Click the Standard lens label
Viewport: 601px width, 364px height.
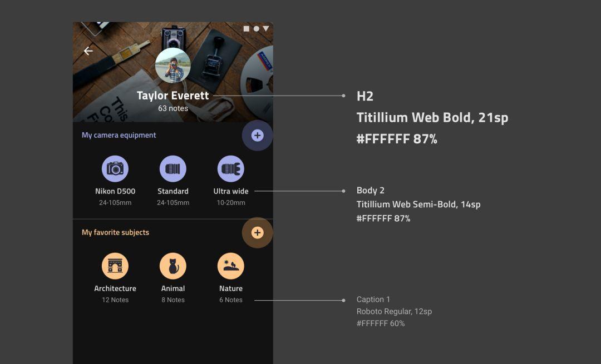[x=173, y=191]
